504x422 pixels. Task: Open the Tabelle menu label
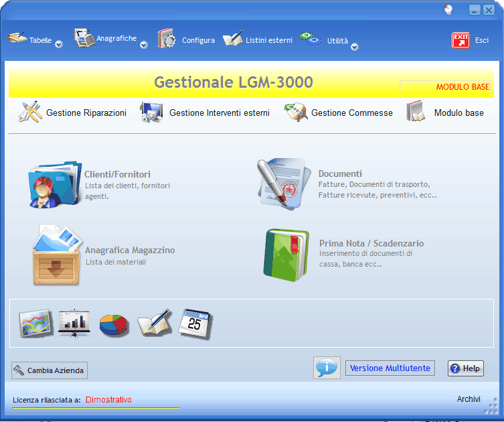click(41, 40)
